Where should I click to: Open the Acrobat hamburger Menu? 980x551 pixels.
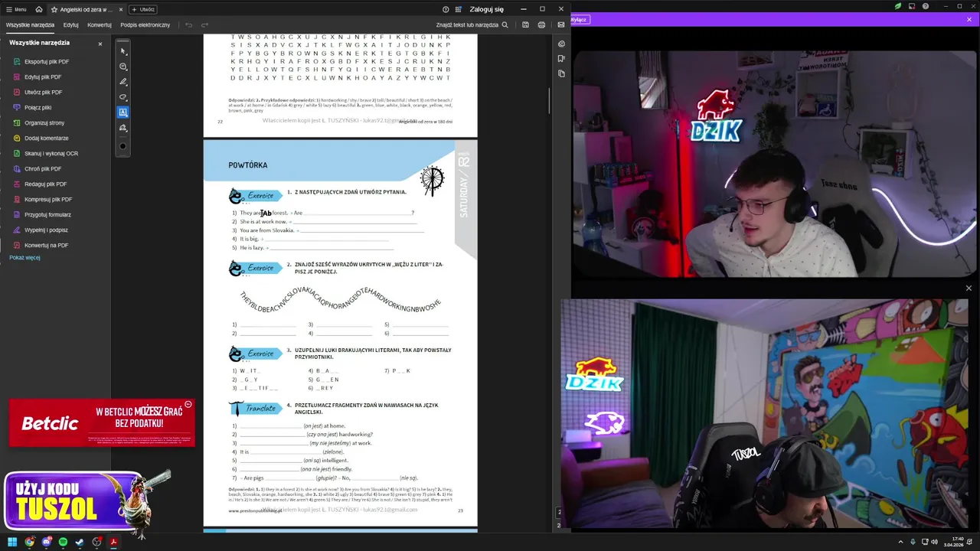[15, 9]
